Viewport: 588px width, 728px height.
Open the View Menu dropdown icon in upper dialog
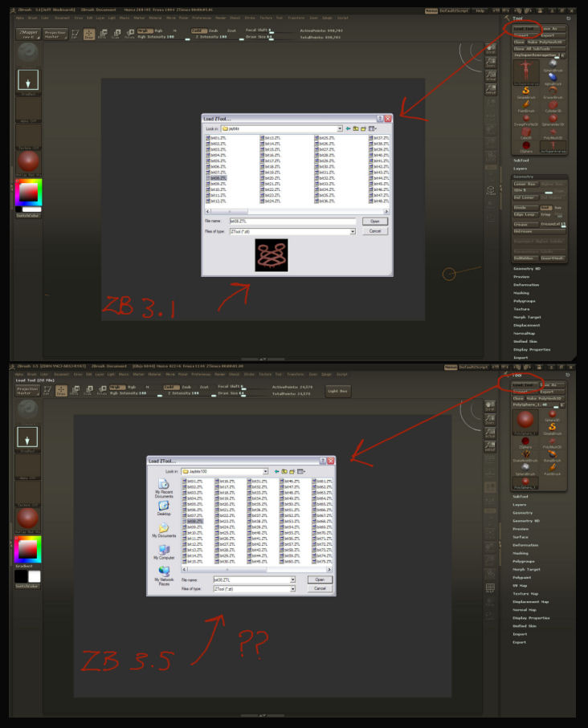tap(373, 128)
